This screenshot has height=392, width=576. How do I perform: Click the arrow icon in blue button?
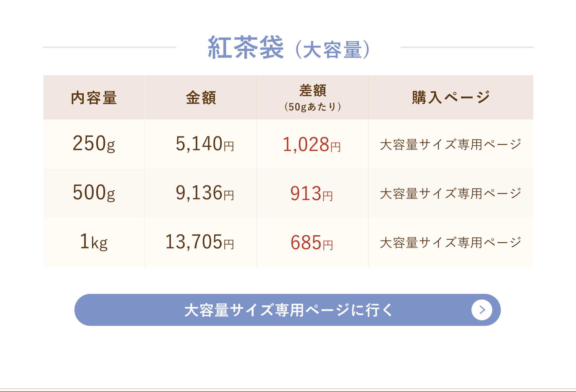click(x=482, y=310)
